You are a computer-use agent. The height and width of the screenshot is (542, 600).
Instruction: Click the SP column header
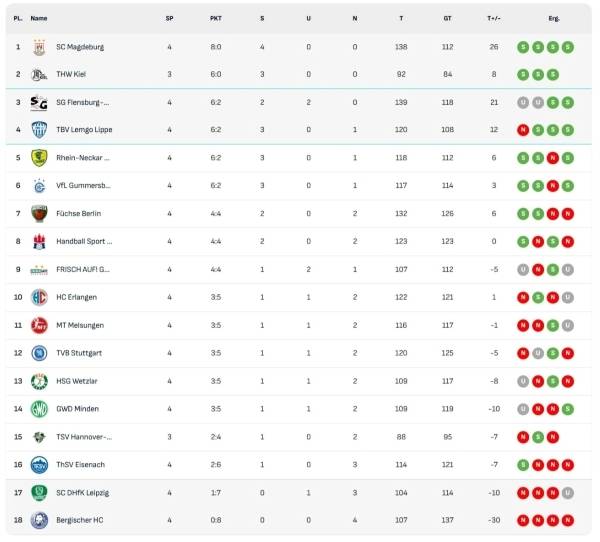(169, 18)
